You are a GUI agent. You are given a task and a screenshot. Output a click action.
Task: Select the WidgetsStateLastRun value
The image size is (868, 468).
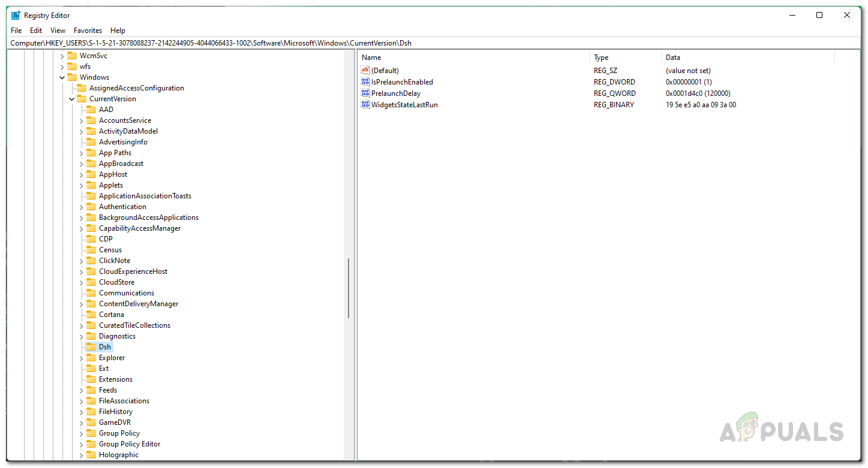click(404, 105)
